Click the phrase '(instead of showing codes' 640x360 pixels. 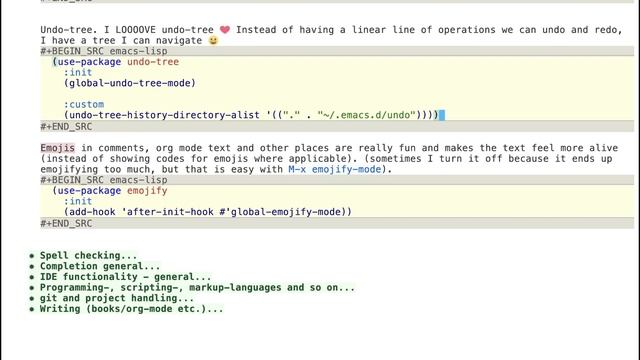(113, 158)
